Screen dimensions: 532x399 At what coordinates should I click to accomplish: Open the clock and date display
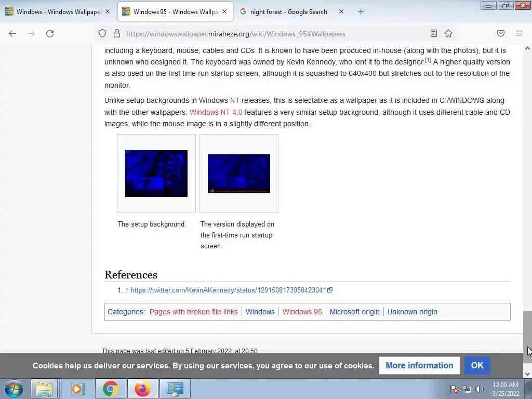(506, 389)
